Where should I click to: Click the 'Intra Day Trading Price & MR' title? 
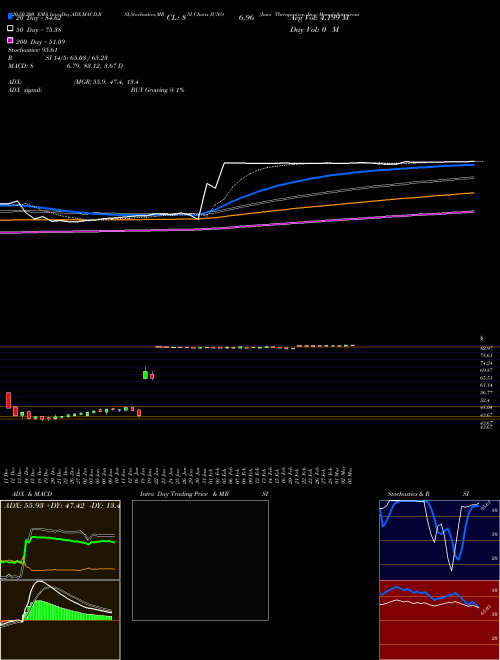tap(184, 494)
